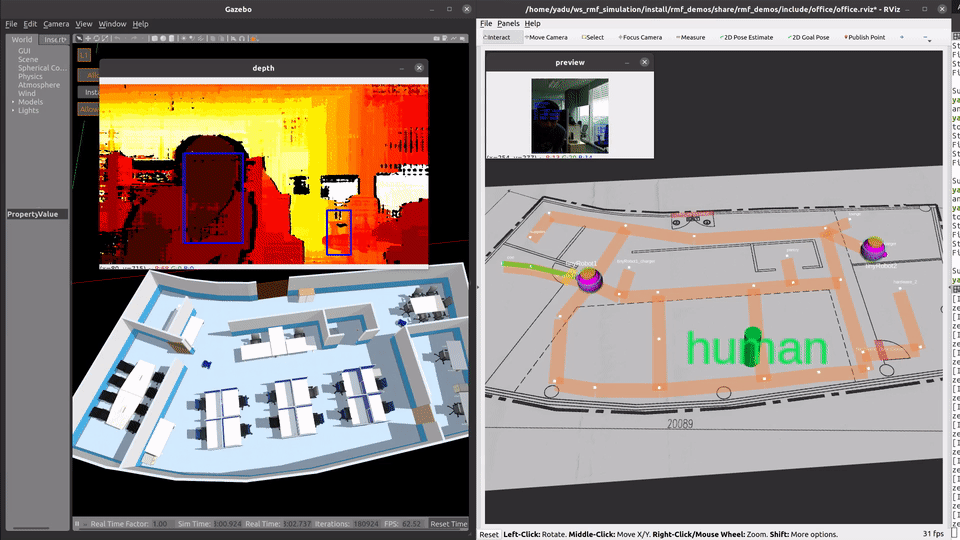Click Reset Time in Gazebo status bar
Image resolution: width=960 pixels, height=540 pixels.
pyautogui.click(x=449, y=523)
